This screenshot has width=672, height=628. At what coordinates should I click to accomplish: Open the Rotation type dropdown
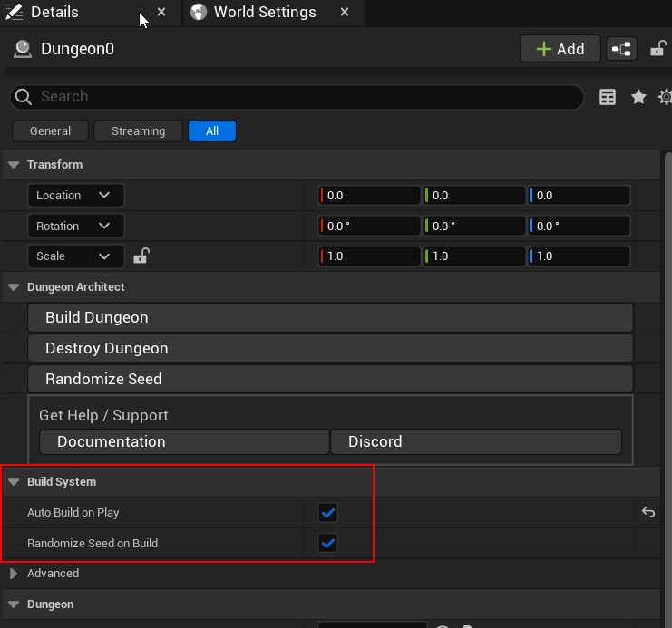76,226
